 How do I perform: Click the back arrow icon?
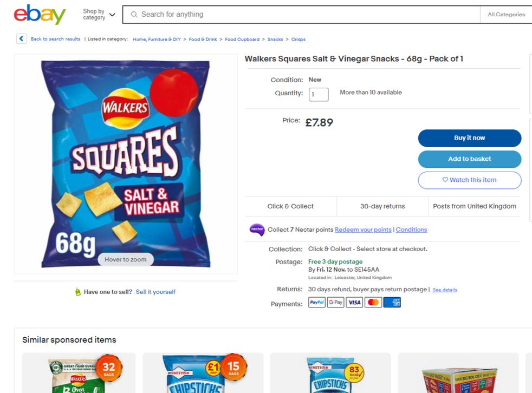click(21, 39)
